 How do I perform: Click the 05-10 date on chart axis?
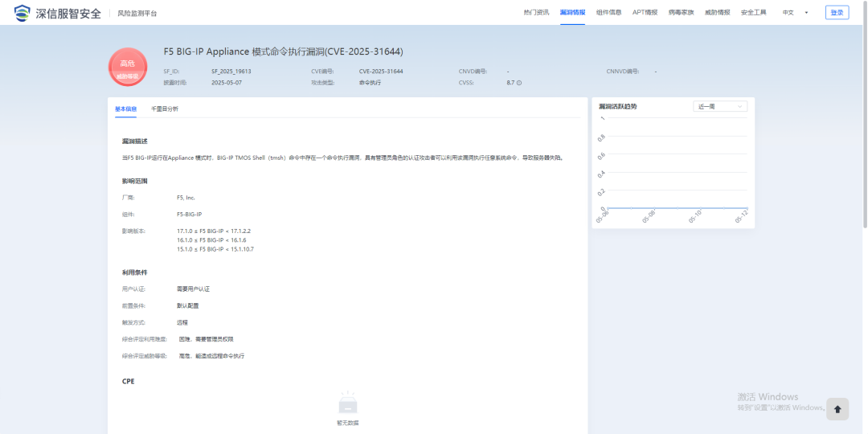point(695,218)
